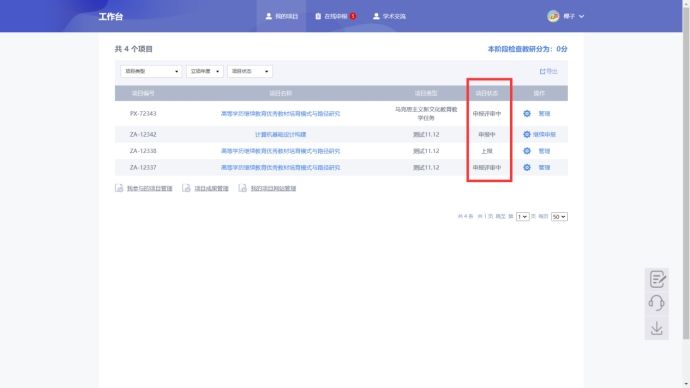Click the status cell in row ZA-12337
Screen dimensions: 690x388
click(487, 168)
